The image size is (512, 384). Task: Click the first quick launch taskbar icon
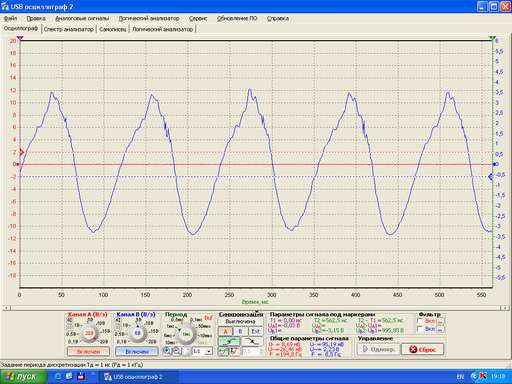tap(58, 377)
